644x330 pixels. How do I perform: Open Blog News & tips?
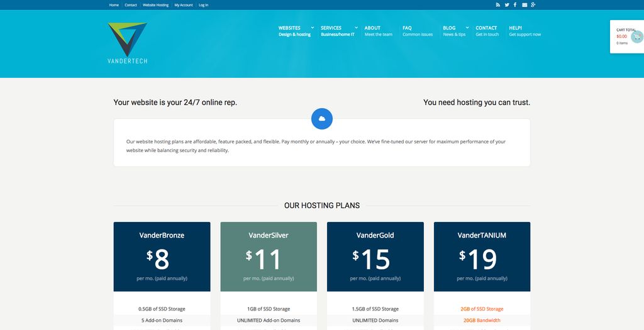[x=454, y=31]
